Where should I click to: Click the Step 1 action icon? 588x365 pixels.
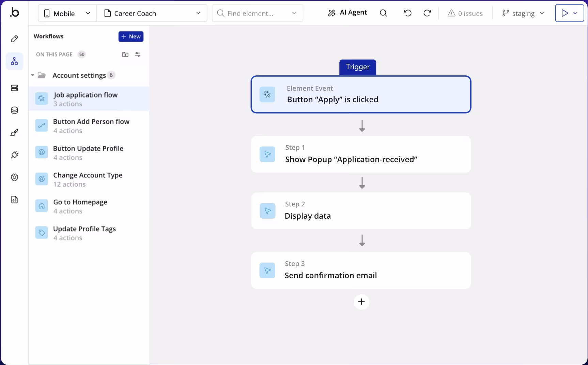[x=267, y=154]
